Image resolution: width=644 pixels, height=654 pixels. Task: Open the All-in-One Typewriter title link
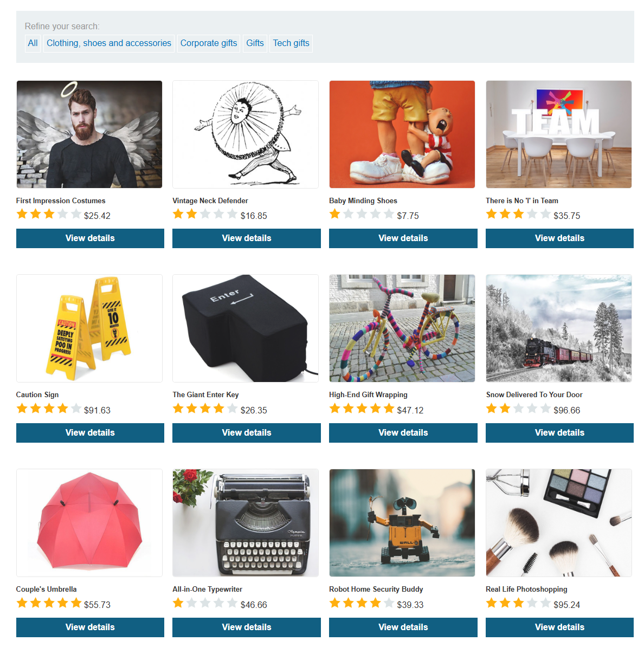click(208, 589)
